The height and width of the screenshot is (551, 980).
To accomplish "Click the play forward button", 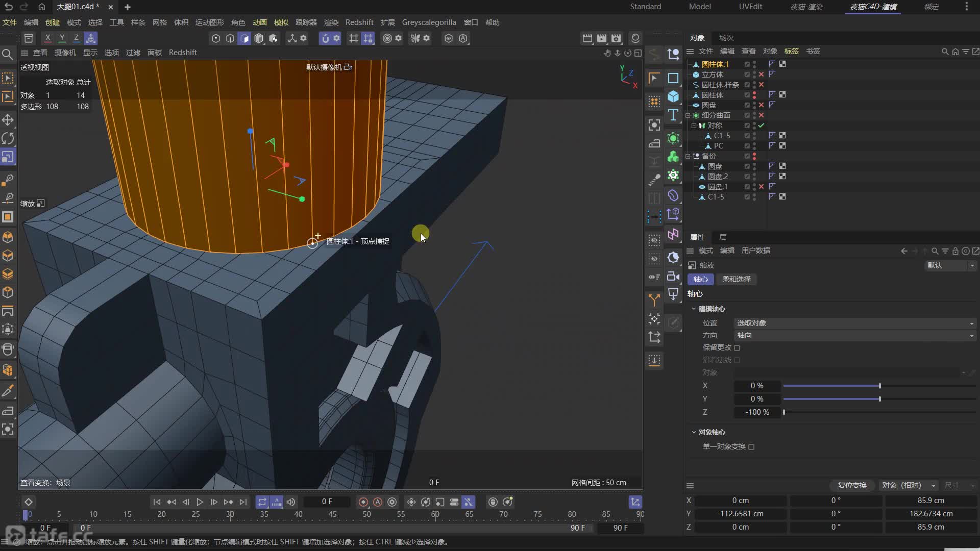I will (x=200, y=502).
